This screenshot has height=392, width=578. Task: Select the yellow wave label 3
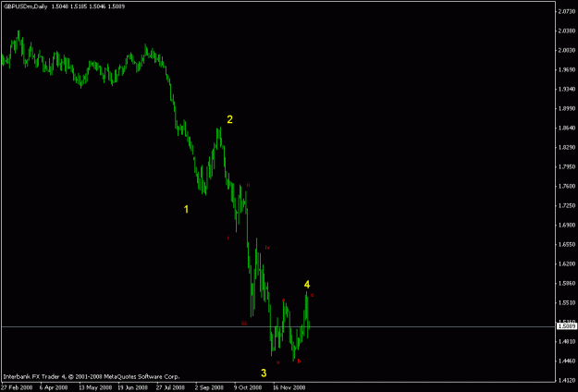pyautogui.click(x=264, y=374)
